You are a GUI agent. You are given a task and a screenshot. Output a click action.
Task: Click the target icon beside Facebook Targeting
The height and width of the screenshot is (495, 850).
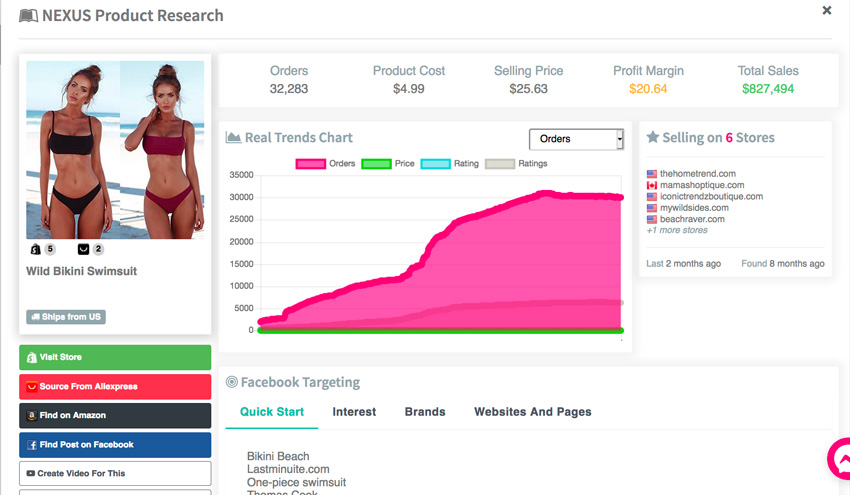click(231, 382)
